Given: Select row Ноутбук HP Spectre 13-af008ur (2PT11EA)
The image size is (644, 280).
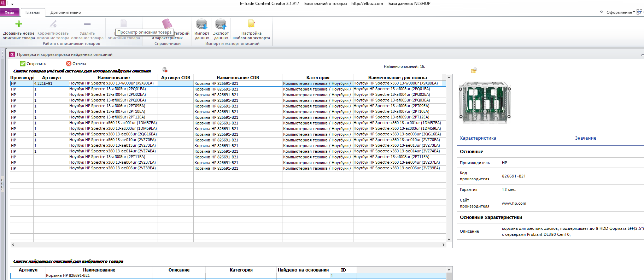Looking at the screenshot, I should click(x=228, y=157).
